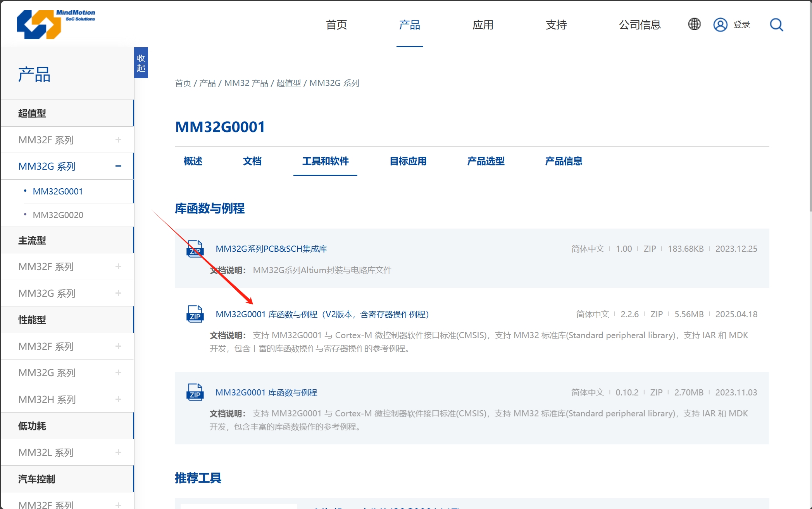
Task: Switch to the 文档 tab
Action: 252,161
